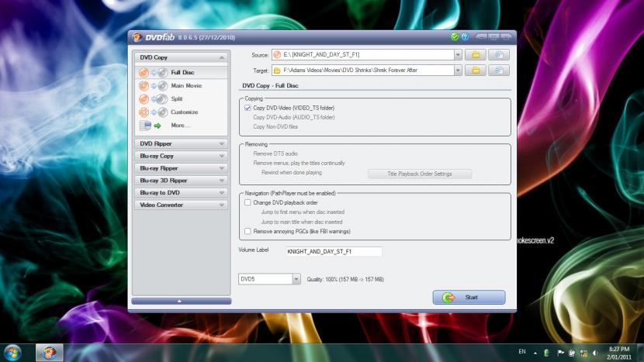Open More copy modes
The image size is (644, 362).
pyautogui.click(x=180, y=126)
